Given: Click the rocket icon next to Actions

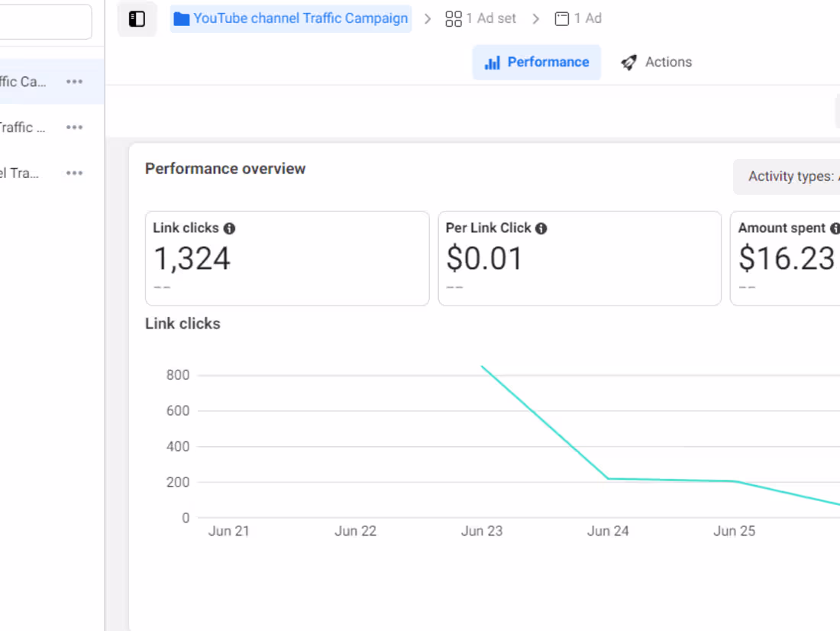Looking at the screenshot, I should 628,62.
